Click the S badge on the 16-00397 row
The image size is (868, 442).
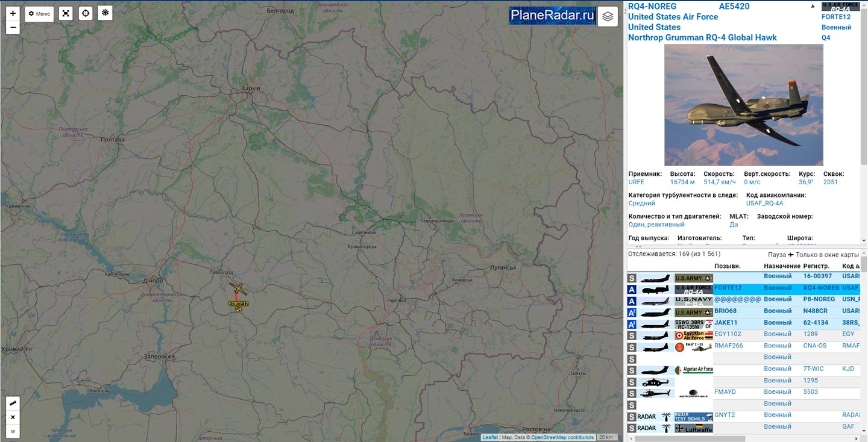(632, 278)
